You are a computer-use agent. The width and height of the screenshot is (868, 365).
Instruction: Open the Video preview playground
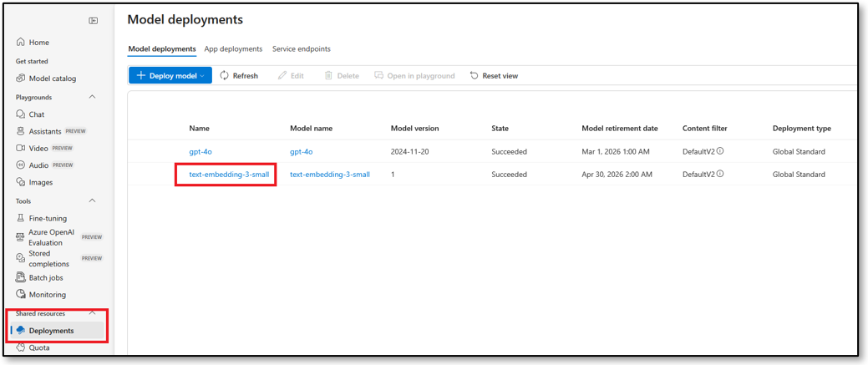(45, 148)
